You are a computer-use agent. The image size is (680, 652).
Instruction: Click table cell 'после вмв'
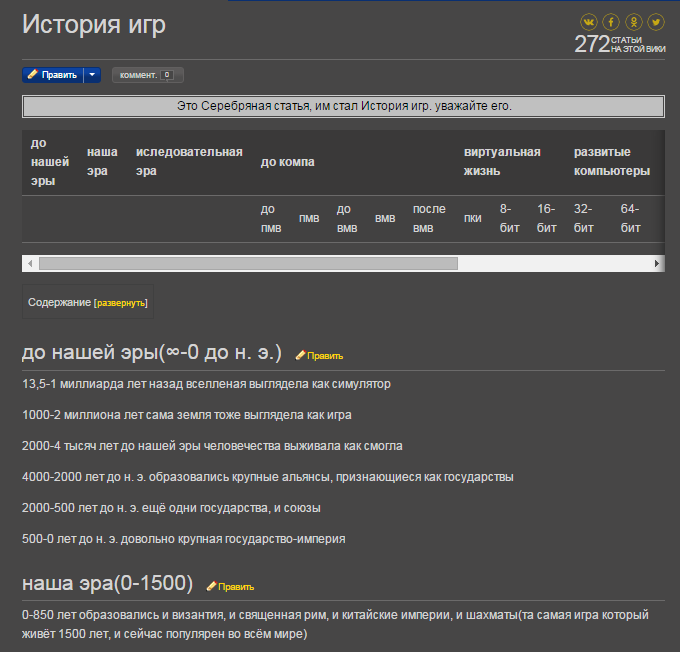click(429, 219)
